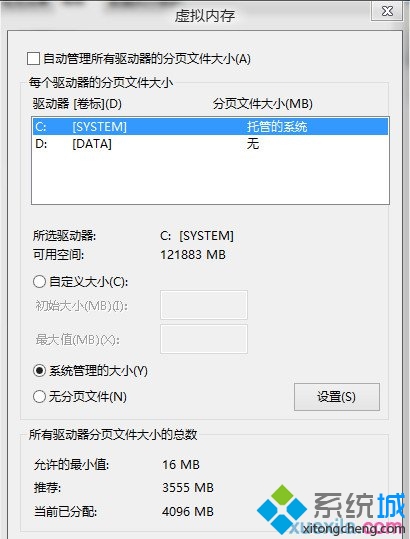Click the 驱动器 [卷标] column header

77,103
